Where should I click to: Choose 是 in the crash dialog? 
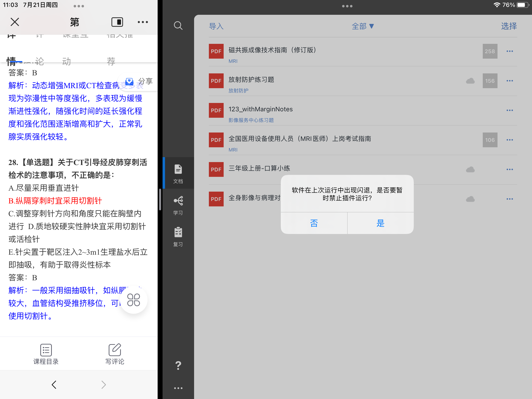coord(381,223)
